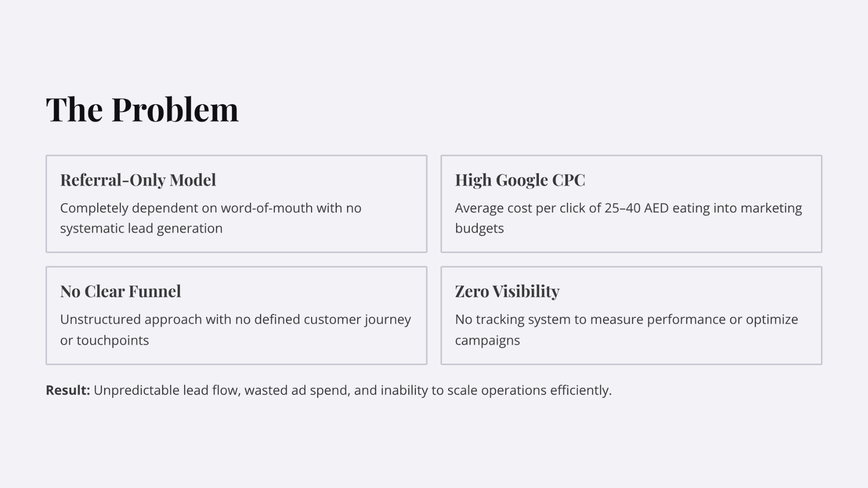868x488 pixels.
Task: Click the "Zero Visibility" heading
Action: pyautogui.click(x=507, y=291)
